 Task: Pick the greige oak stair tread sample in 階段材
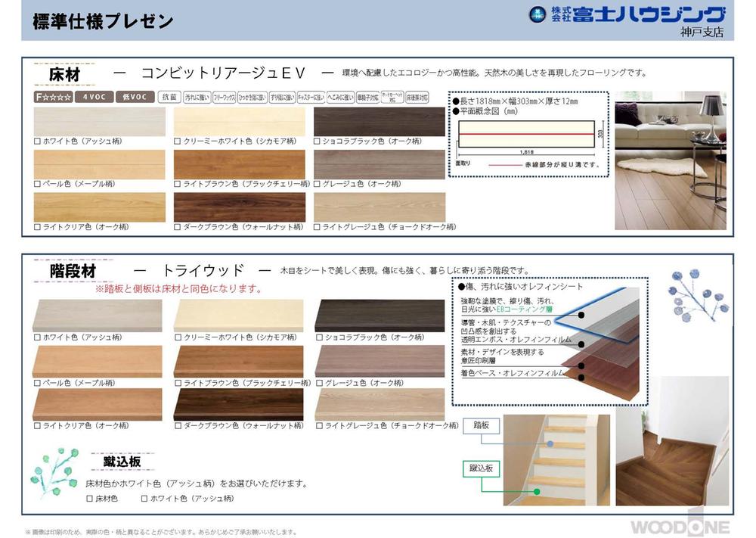[x=380, y=362]
